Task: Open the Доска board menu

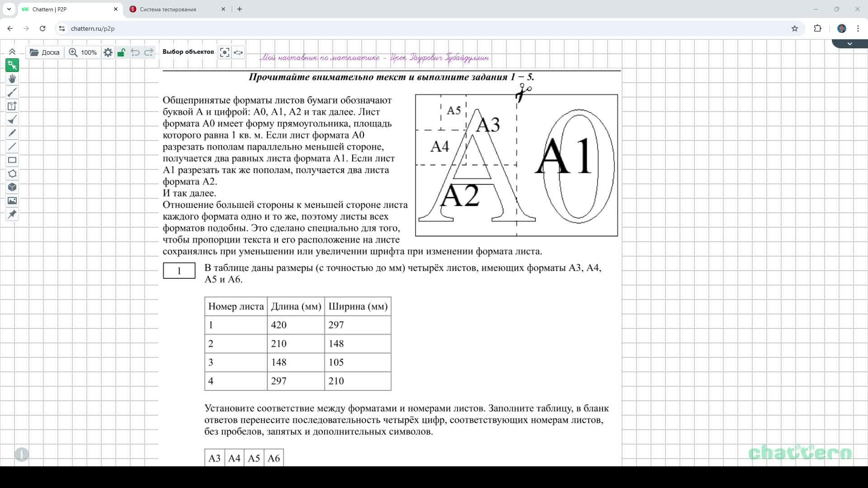Action: point(44,52)
